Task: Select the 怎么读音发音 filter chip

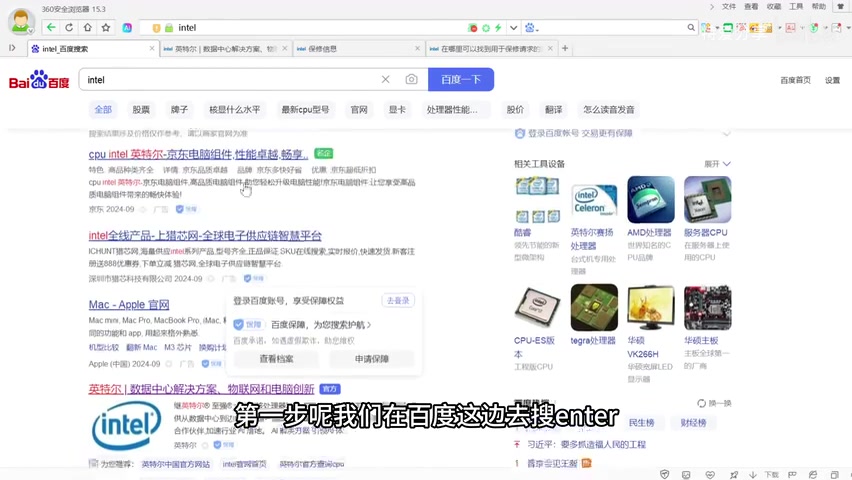Action: pyautogui.click(x=609, y=109)
